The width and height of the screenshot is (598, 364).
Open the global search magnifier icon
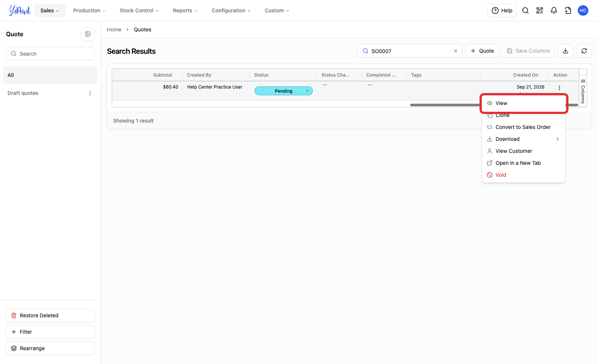[x=525, y=10]
